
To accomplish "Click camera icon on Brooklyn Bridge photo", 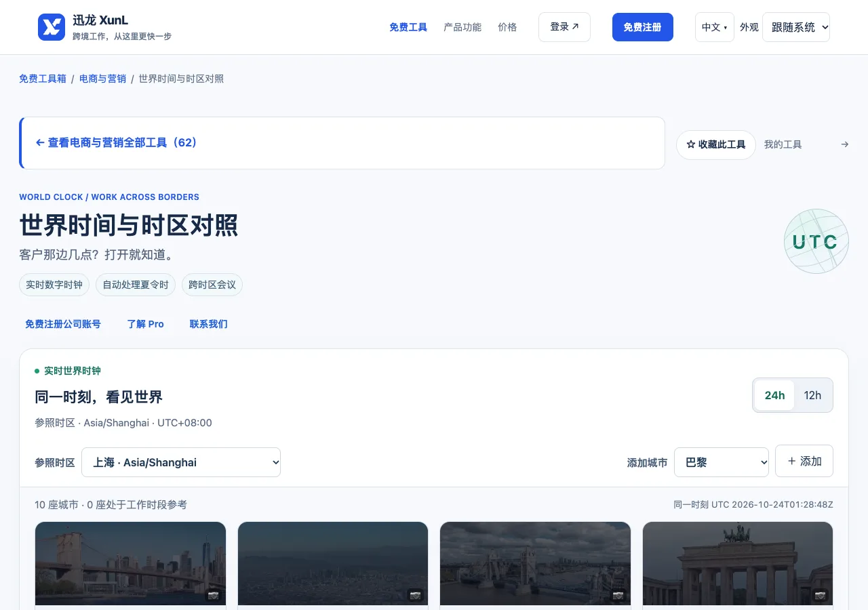I will pos(213,595).
